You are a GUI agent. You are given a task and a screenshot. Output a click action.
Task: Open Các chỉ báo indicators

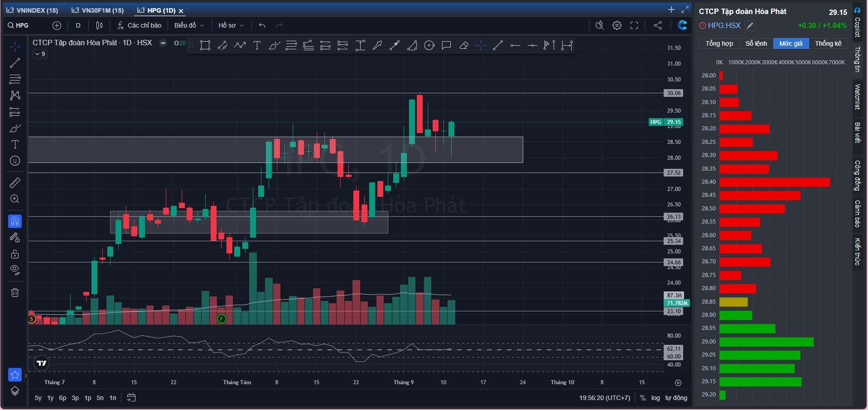tap(139, 25)
